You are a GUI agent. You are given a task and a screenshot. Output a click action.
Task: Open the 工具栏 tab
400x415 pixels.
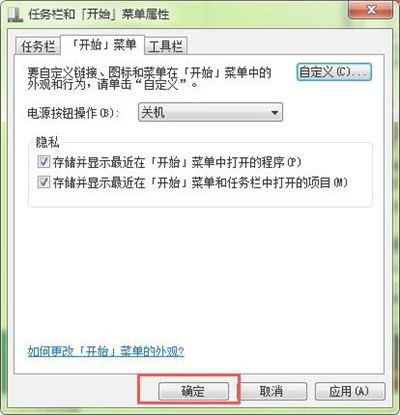click(166, 46)
